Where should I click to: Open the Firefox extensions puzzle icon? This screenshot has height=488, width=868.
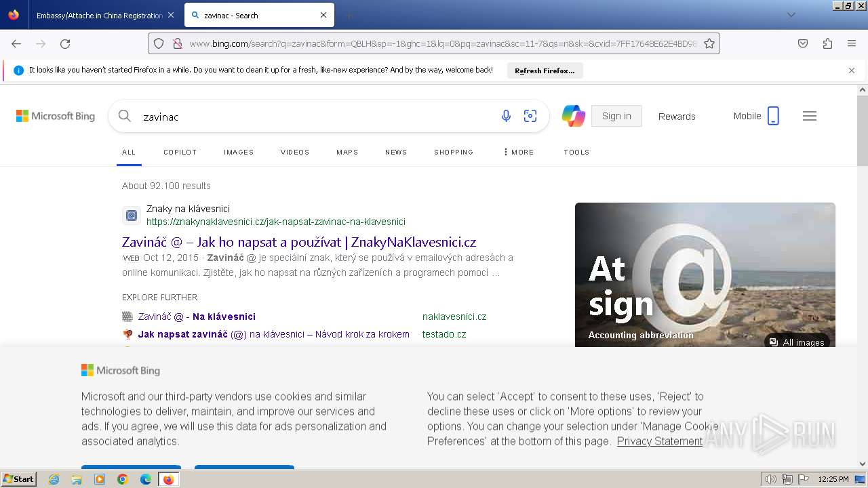coord(827,43)
